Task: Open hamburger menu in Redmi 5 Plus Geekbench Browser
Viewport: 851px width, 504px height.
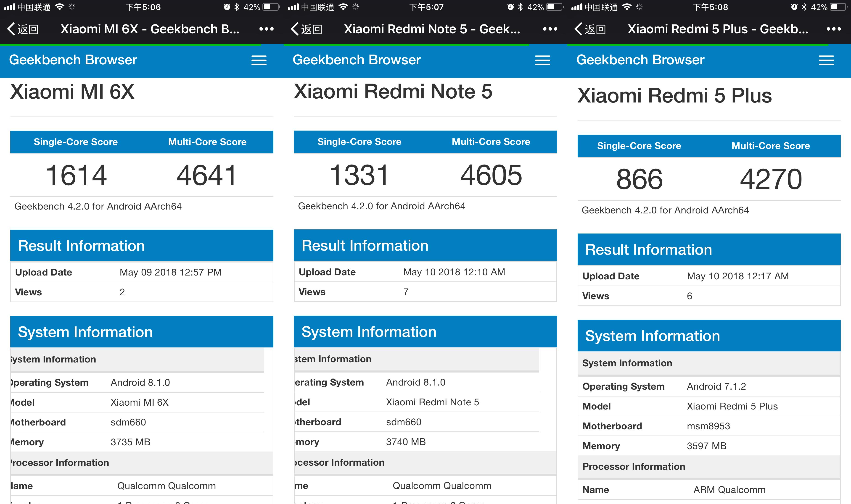Action: 826,60
